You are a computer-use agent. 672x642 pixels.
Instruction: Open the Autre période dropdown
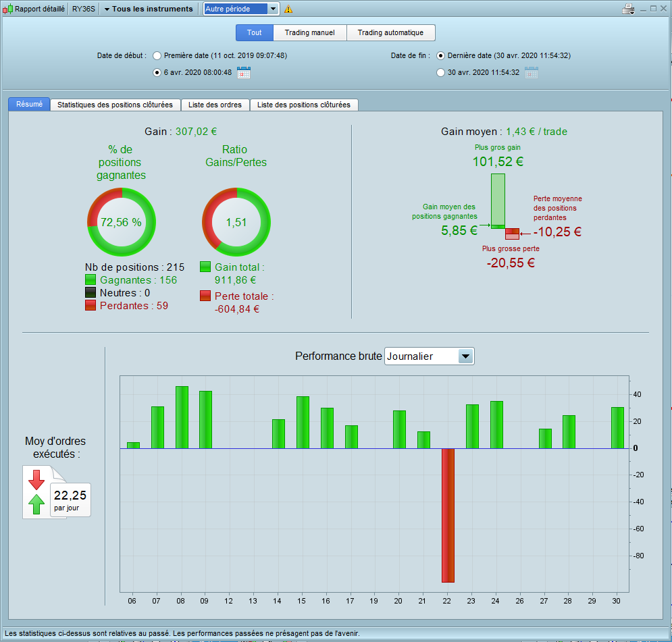[x=242, y=9]
